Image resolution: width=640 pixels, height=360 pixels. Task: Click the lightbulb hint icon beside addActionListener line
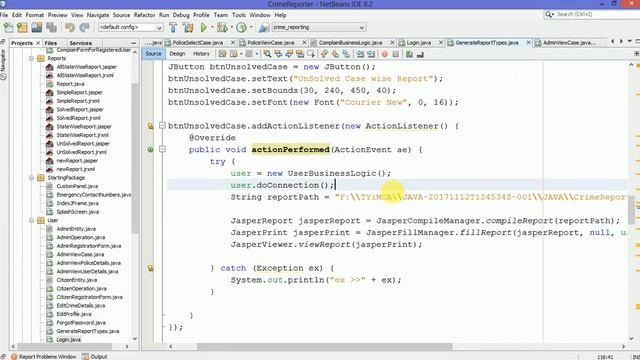pyautogui.click(x=150, y=126)
